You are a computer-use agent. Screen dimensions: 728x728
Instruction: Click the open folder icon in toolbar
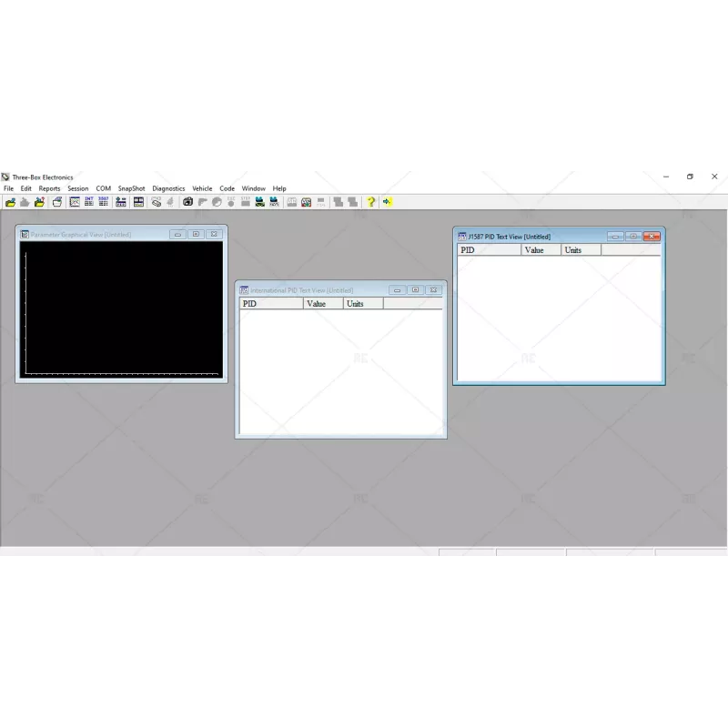pyautogui.click(x=10, y=202)
